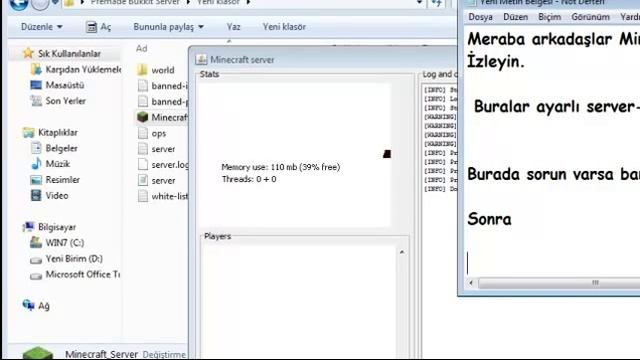The width and height of the screenshot is (640, 360).
Task: Select the Masaüstü desktop icon
Action: (36, 85)
